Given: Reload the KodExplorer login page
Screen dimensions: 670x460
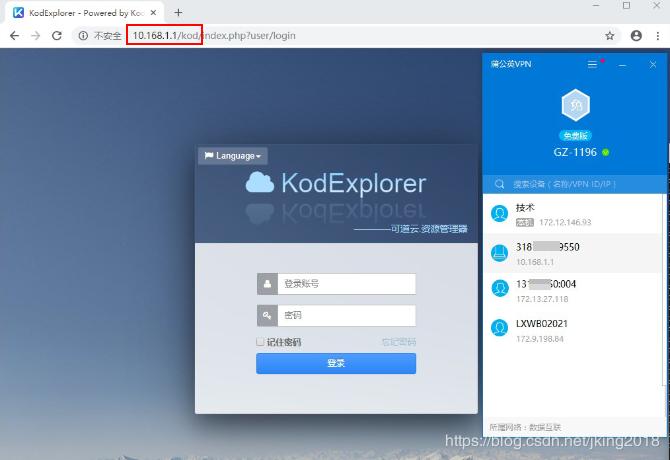Looking at the screenshot, I should pos(56,35).
